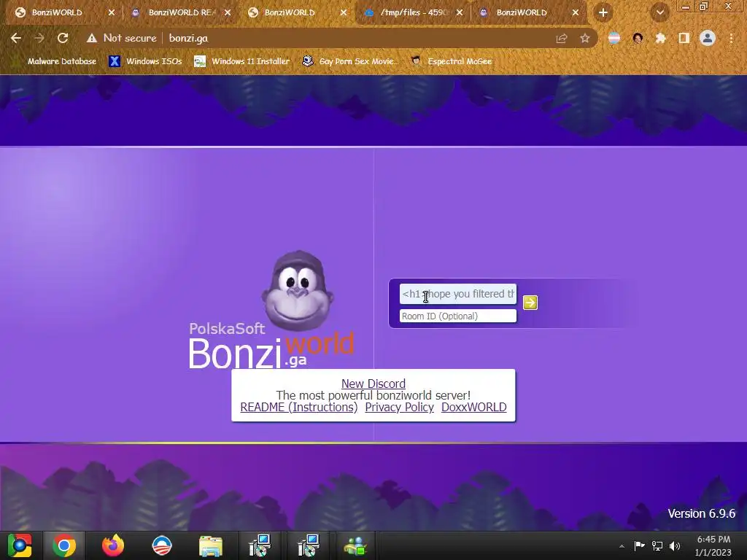The image size is (747, 560).
Task: Click Chrome icon in taskbar
Action: (x=64, y=545)
